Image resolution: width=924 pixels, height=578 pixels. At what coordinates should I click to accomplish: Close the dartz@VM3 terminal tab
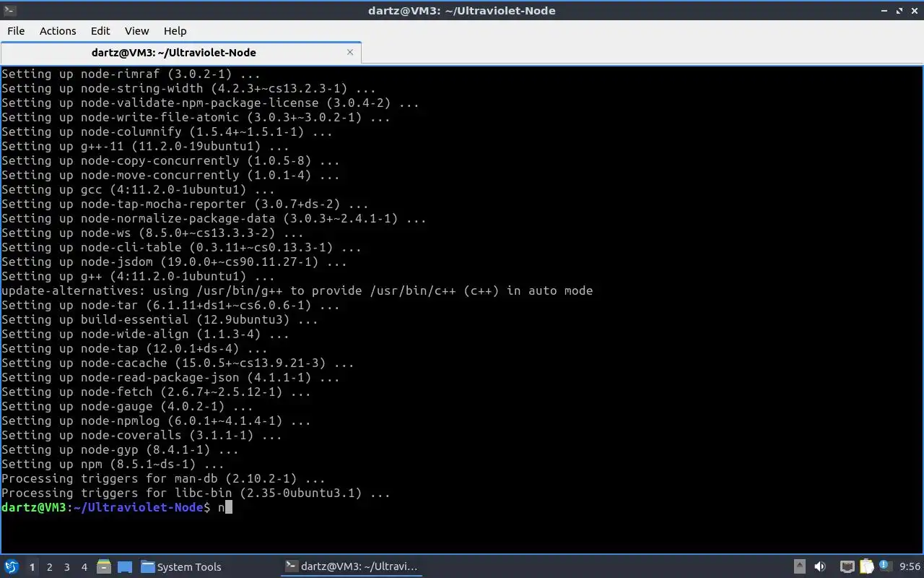coord(350,52)
